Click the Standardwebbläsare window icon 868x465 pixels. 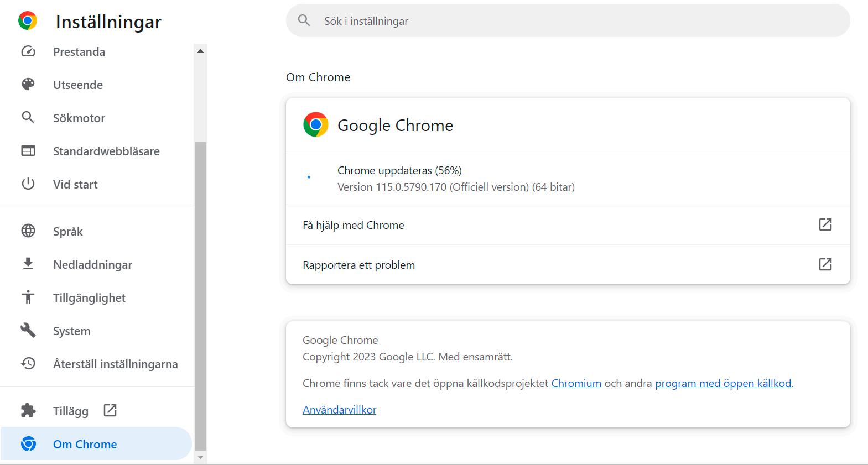[x=28, y=150]
